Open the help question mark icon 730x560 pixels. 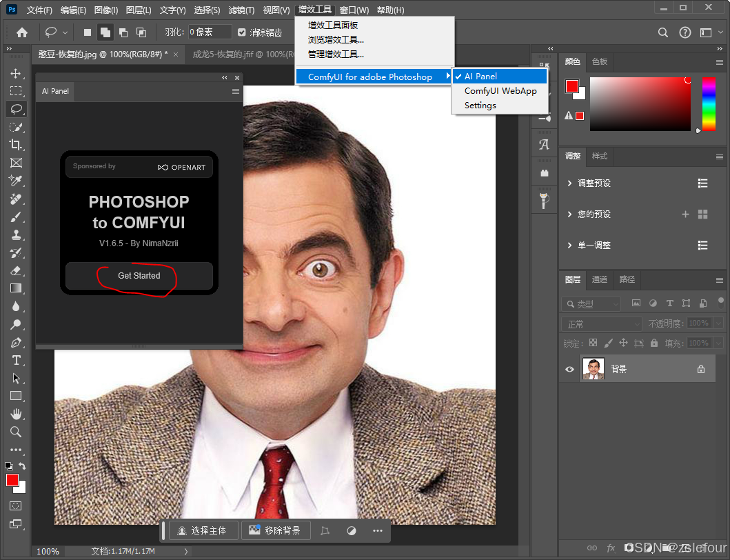[x=685, y=32]
